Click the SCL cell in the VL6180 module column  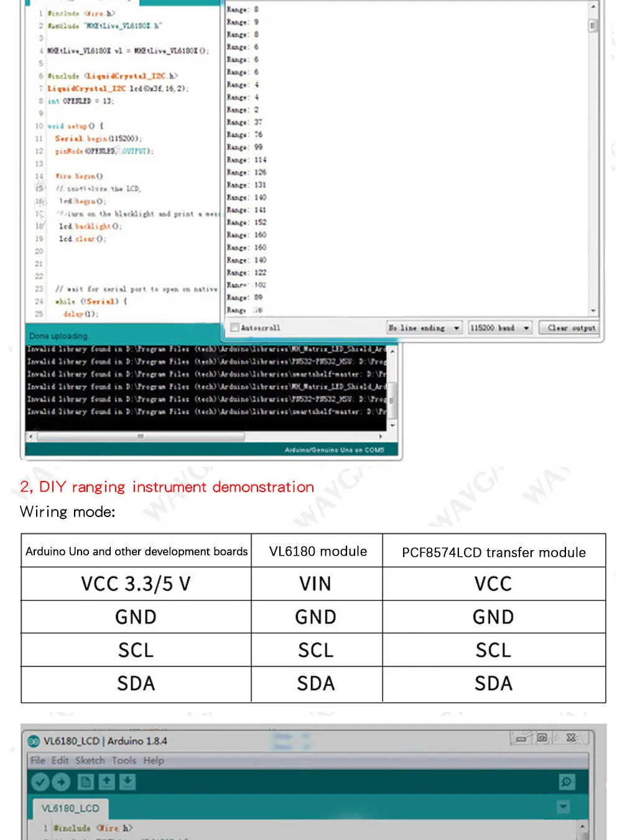click(x=317, y=650)
